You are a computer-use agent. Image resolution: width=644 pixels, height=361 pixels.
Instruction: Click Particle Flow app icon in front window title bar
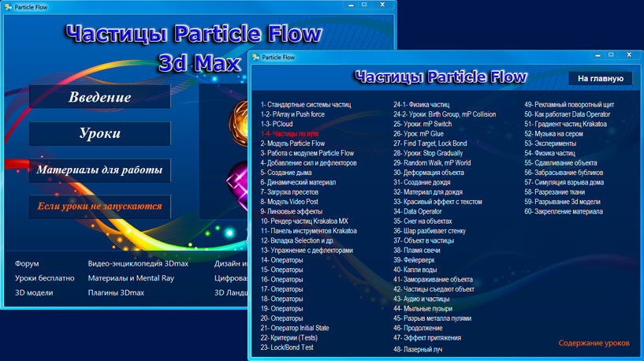[x=256, y=57]
